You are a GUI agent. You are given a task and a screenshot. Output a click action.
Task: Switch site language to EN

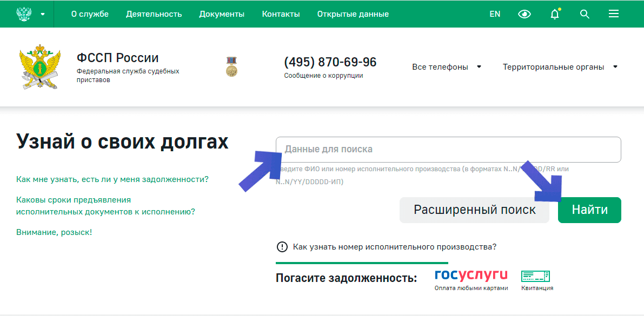(x=495, y=14)
